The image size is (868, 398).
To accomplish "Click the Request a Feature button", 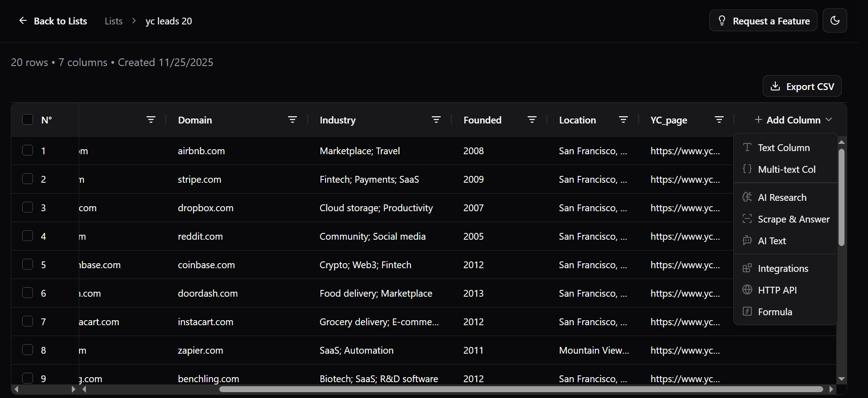I will [x=763, y=21].
